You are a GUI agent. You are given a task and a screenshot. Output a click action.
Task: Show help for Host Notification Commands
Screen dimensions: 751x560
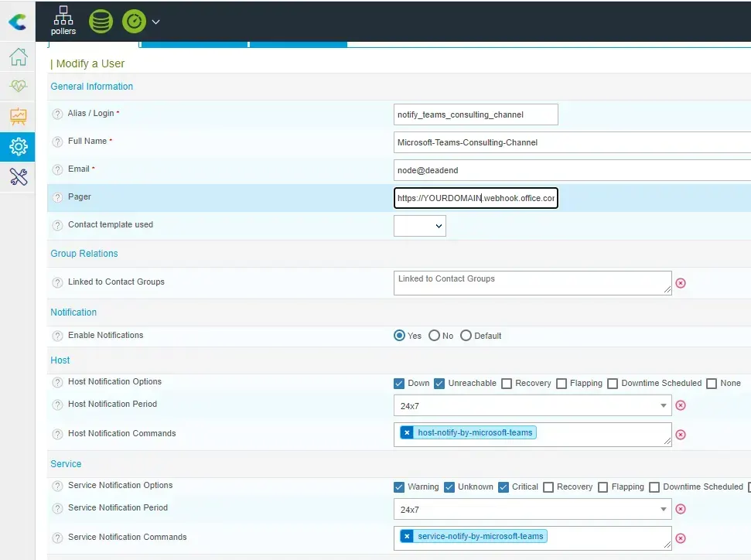pos(57,434)
